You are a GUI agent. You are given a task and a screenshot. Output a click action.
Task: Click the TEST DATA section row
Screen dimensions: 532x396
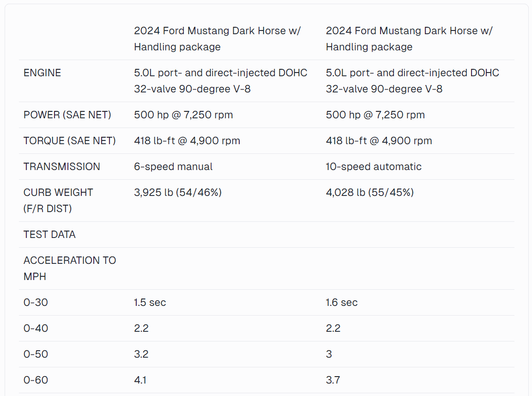(266, 234)
